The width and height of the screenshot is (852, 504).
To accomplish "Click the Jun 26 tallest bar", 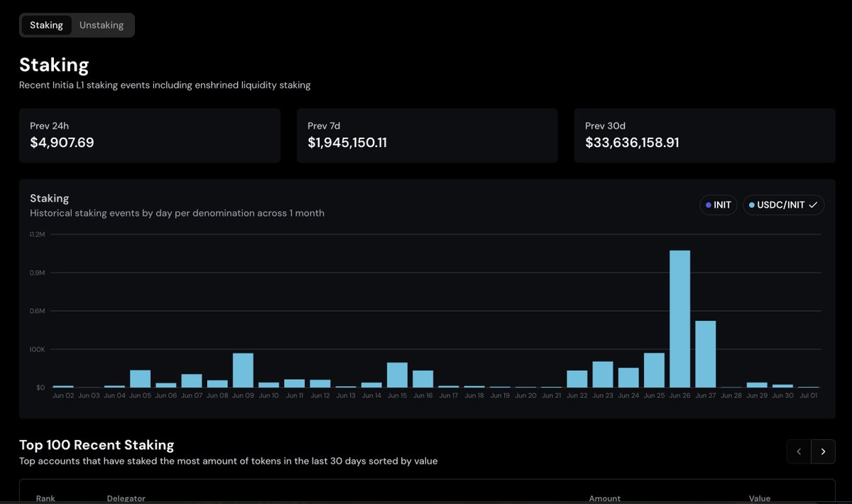I will click(679, 319).
